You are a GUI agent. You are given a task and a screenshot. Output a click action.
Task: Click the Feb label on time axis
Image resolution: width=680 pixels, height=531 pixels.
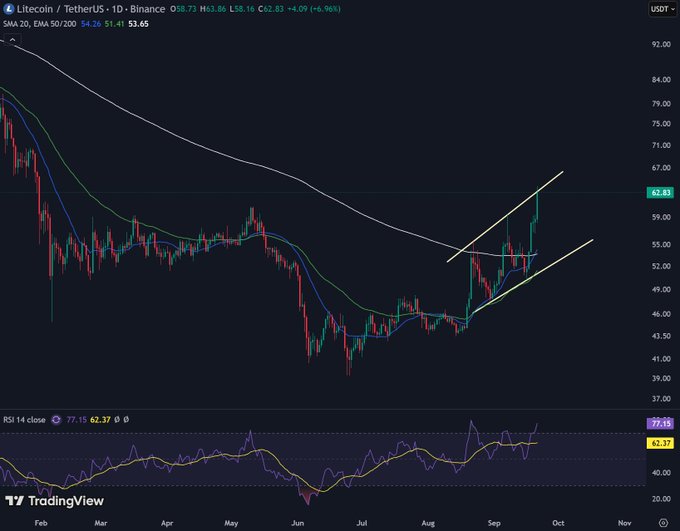[41, 523]
